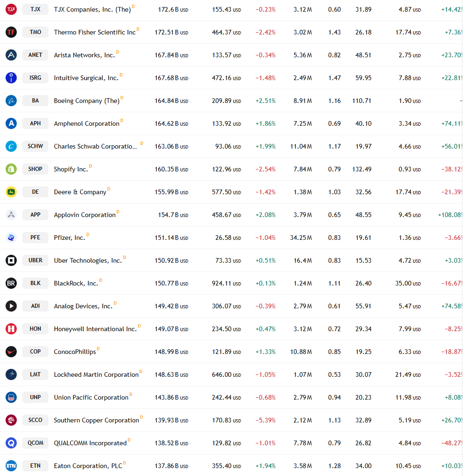Click the Deere & Company logo icon
Viewport: 463px width, 476px height.
tap(11, 192)
